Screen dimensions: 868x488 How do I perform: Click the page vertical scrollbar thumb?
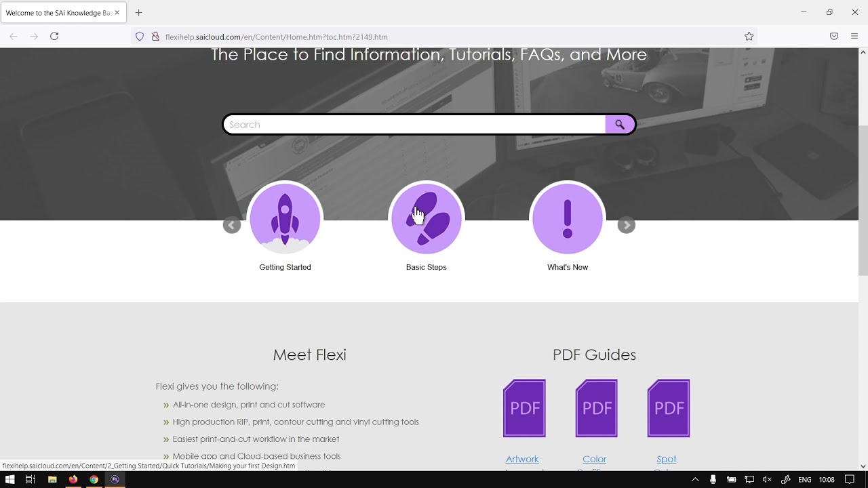click(863, 200)
